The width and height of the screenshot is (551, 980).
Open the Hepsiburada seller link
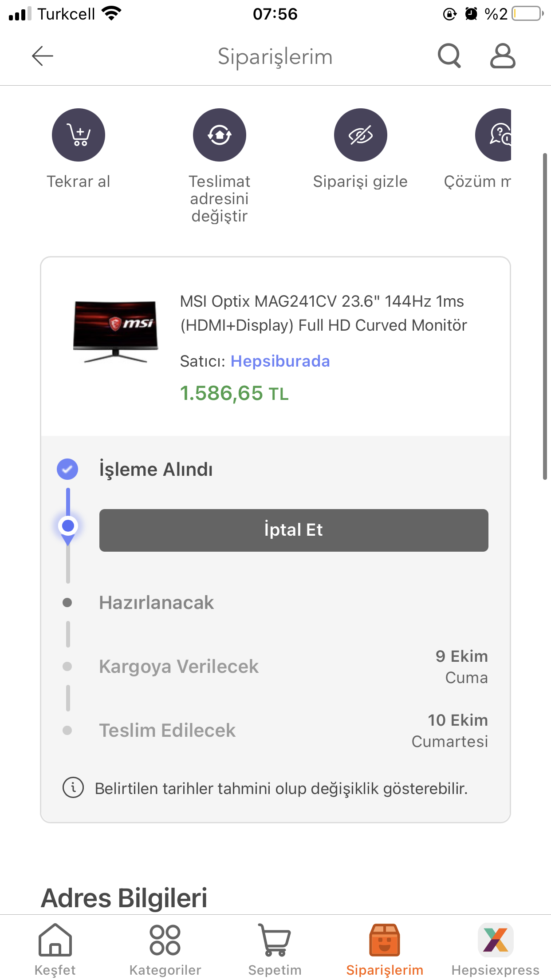[280, 361]
